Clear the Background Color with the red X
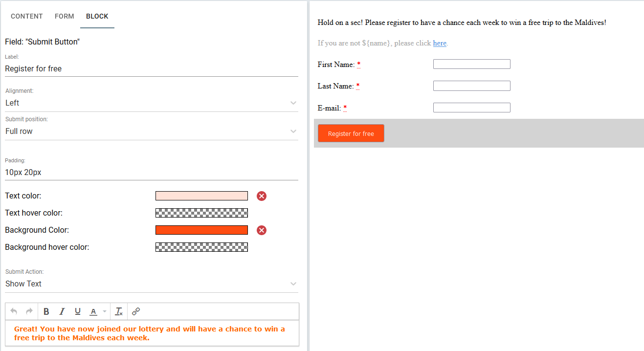This screenshot has height=351, width=644. pos(262,230)
